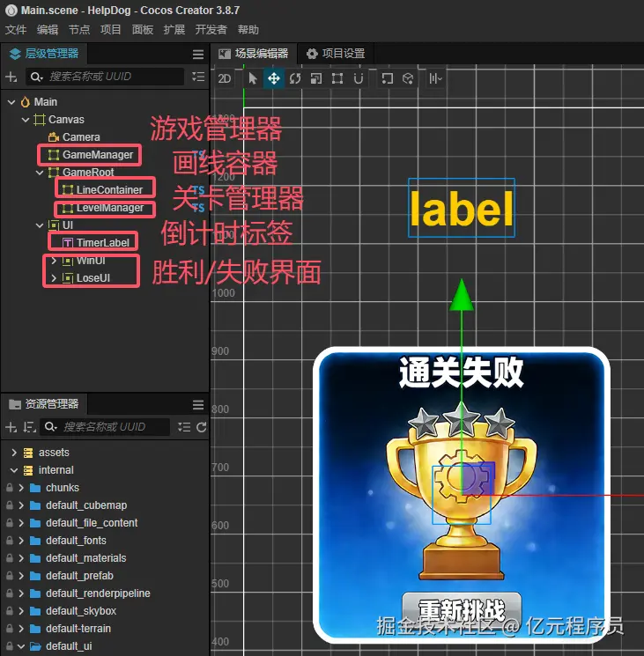Open the asset sort options icon
The height and width of the screenshot is (656, 644).
(29, 427)
